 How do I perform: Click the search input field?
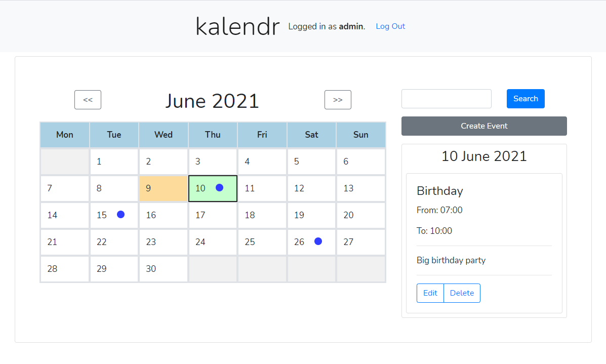tap(446, 98)
